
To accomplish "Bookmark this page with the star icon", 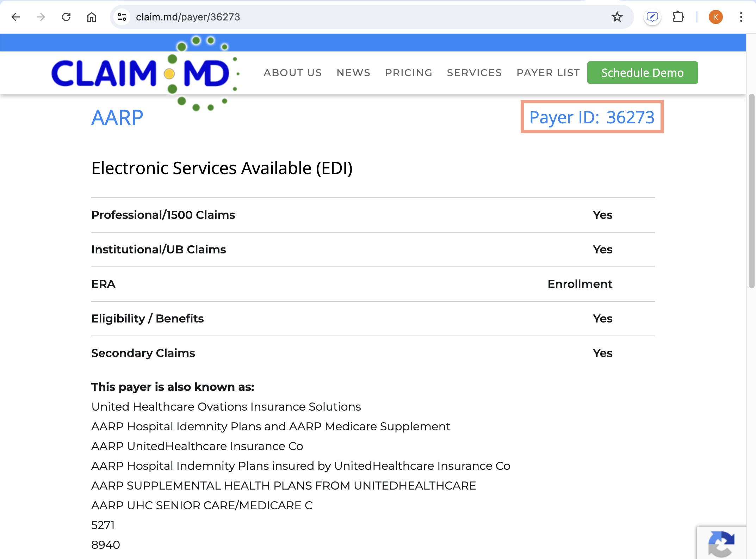I will tap(617, 17).
